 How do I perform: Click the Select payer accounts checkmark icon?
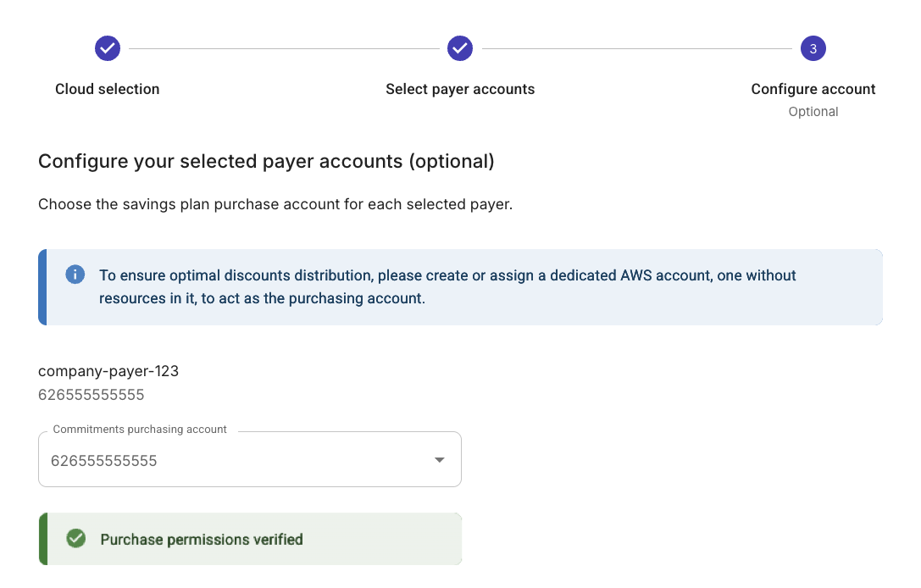click(x=460, y=48)
